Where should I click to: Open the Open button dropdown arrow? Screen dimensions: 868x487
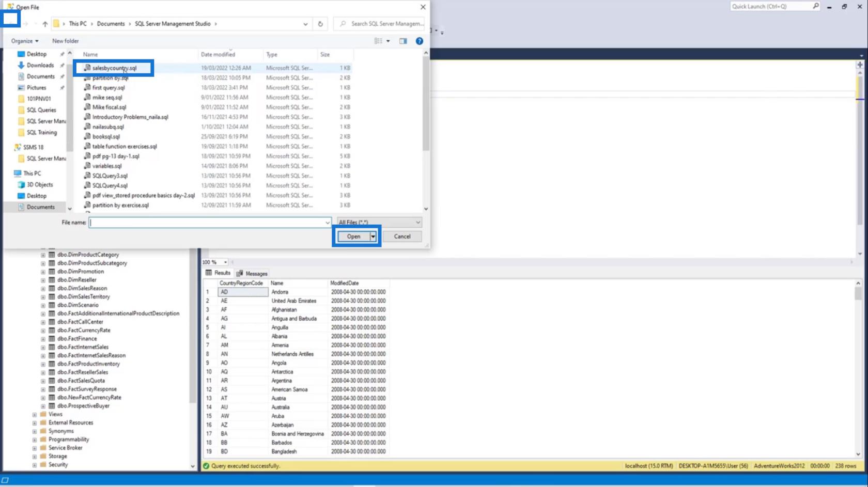(373, 237)
